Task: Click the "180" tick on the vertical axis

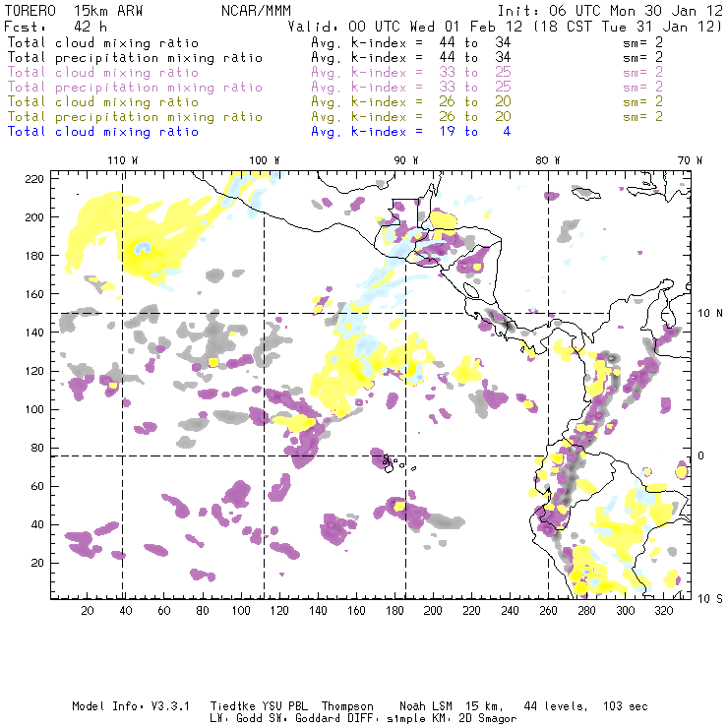Action: click(x=34, y=256)
